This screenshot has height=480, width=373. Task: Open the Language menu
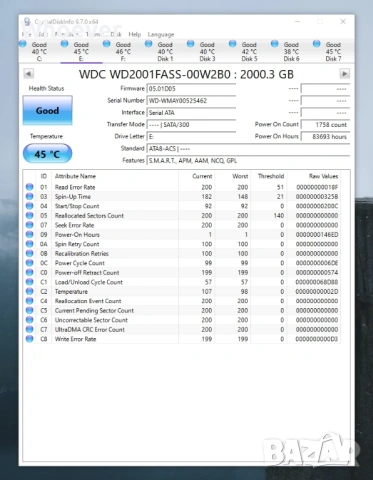(161, 34)
